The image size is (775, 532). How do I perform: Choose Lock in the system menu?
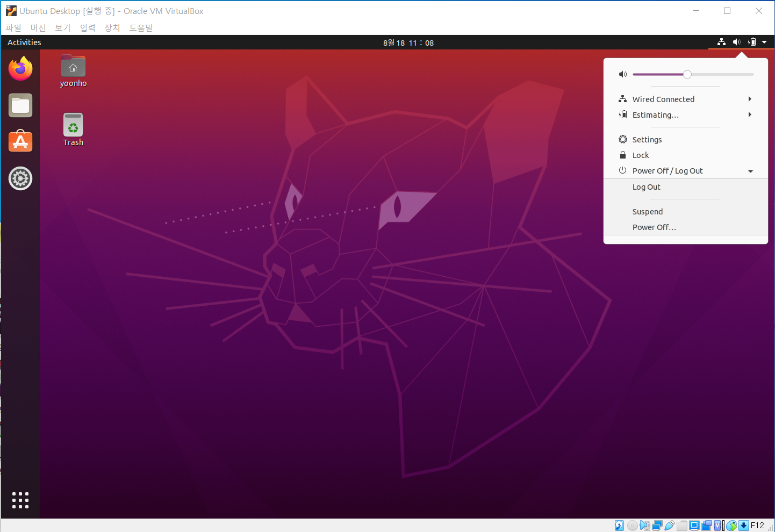[x=686, y=155]
